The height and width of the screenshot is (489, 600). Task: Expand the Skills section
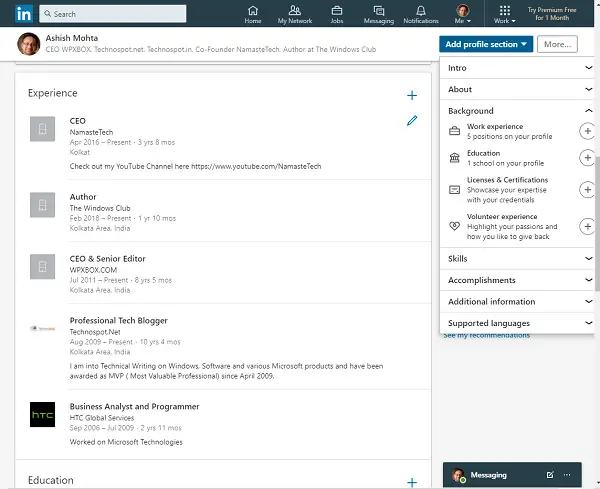point(517,259)
